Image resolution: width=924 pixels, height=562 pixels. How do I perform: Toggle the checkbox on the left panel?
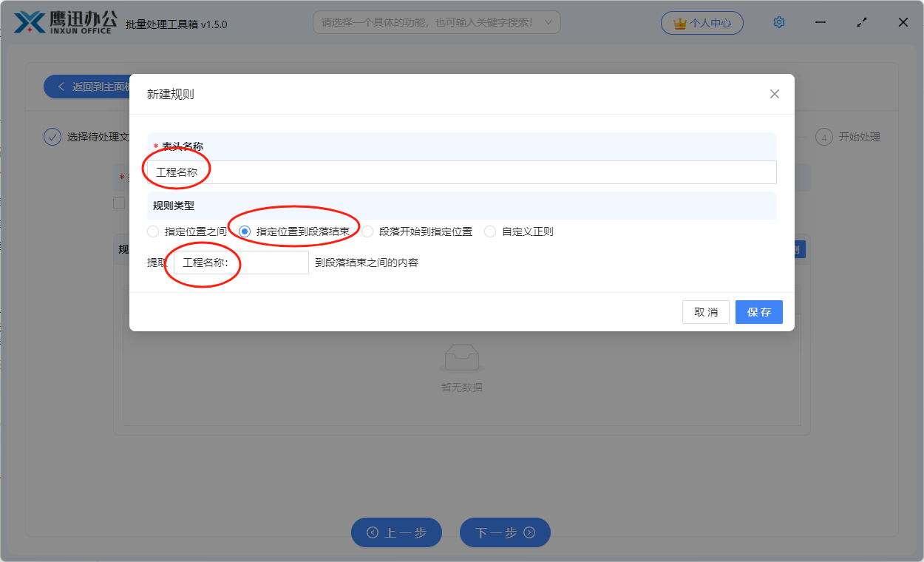point(119,203)
